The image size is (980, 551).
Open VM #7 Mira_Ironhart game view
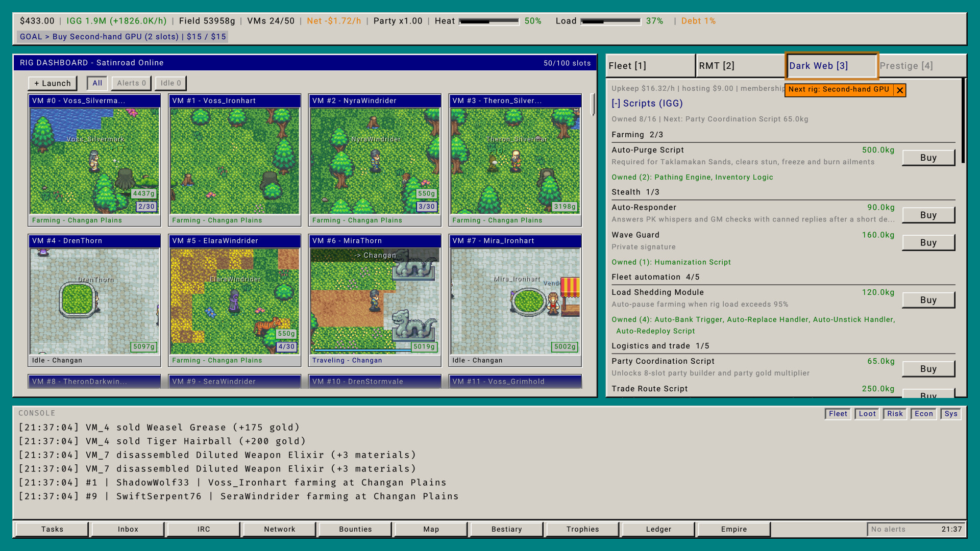click(515, 300)
